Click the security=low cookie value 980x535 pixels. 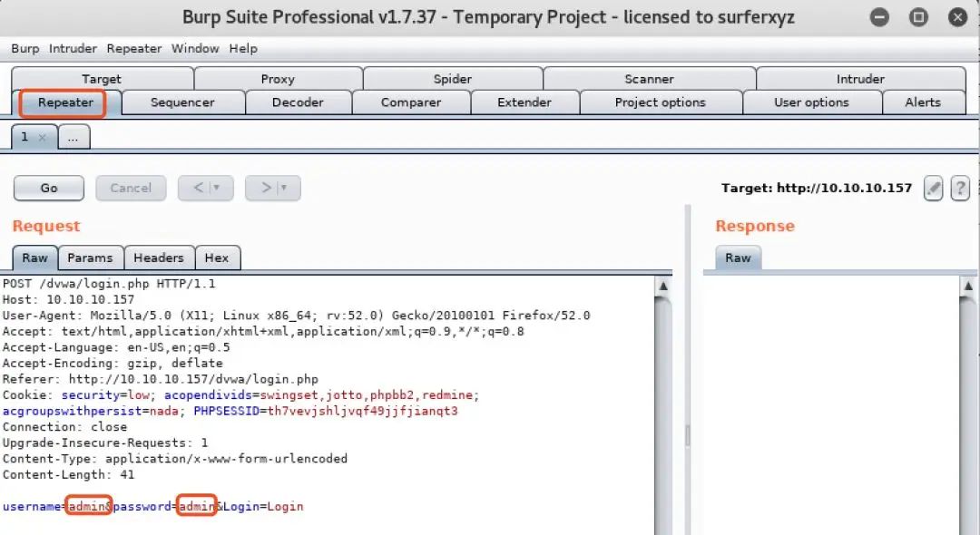coord(139,395)
